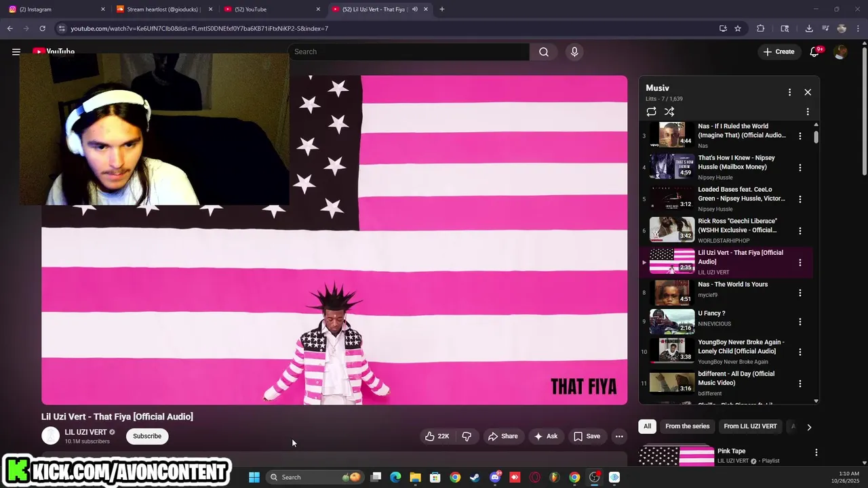Click the search magnifier button on YouTube
The height and width of the screenshot is (488, 868).
pyautogui.click(x=544, y=52)
